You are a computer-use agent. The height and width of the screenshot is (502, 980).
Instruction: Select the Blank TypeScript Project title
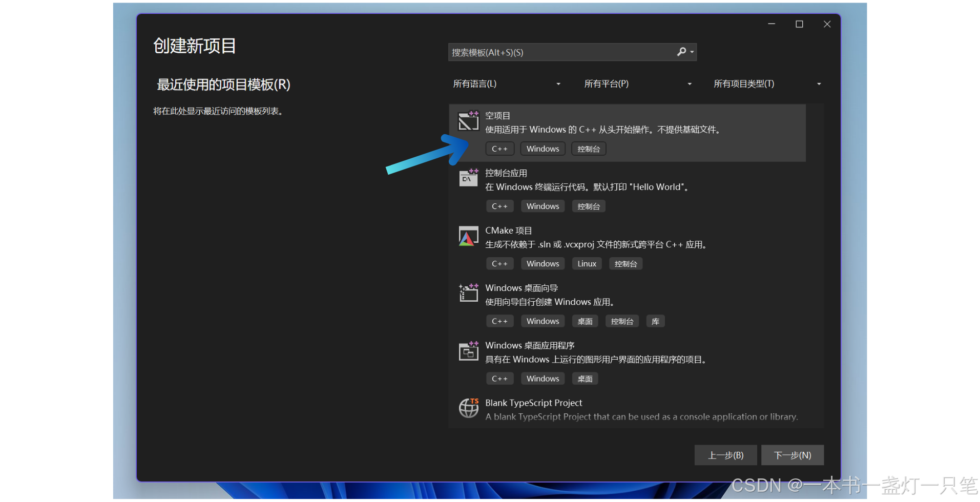(533, 403)
